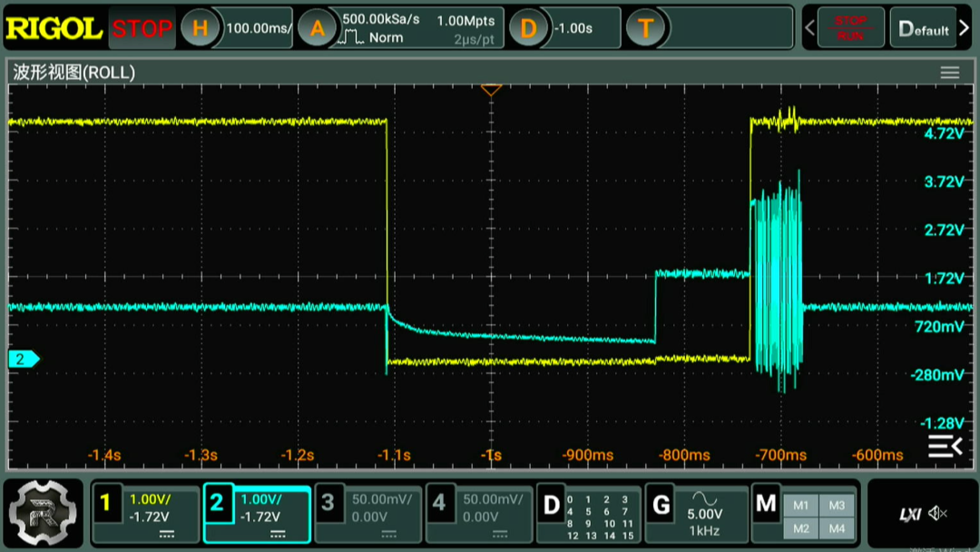
Task: Click the Norm acquisition mode label
Action: click(386, 37)
